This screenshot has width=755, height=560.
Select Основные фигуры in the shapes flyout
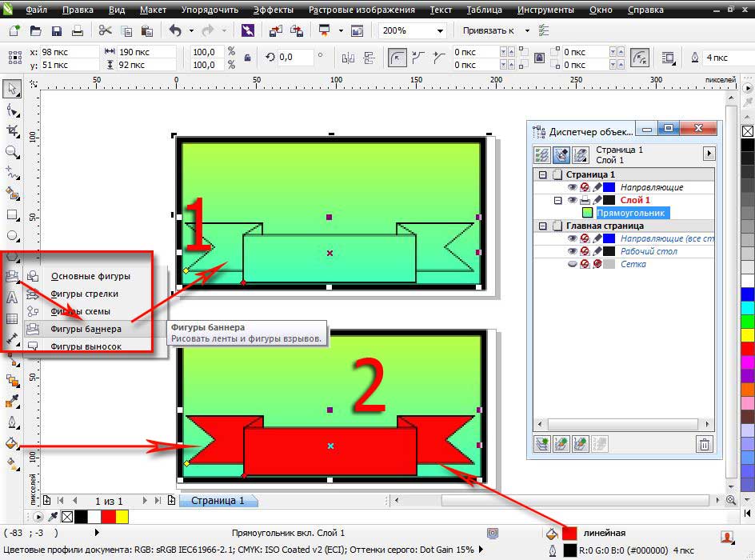click(90, 276)
